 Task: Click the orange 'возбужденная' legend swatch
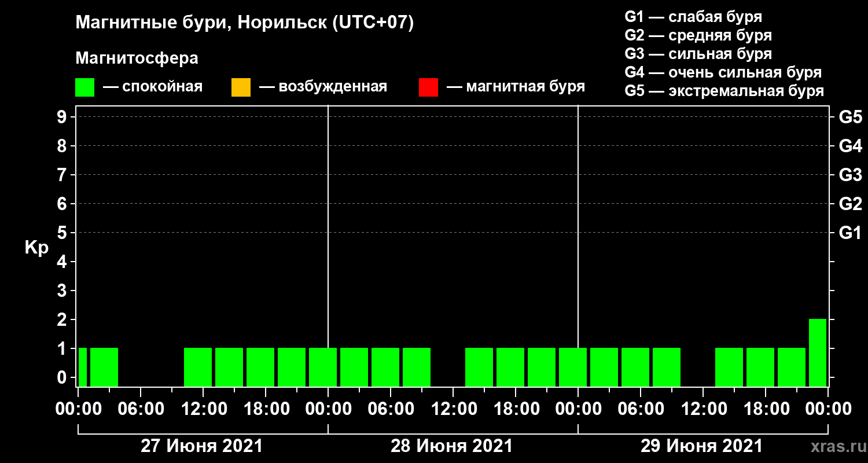[241, 87]
